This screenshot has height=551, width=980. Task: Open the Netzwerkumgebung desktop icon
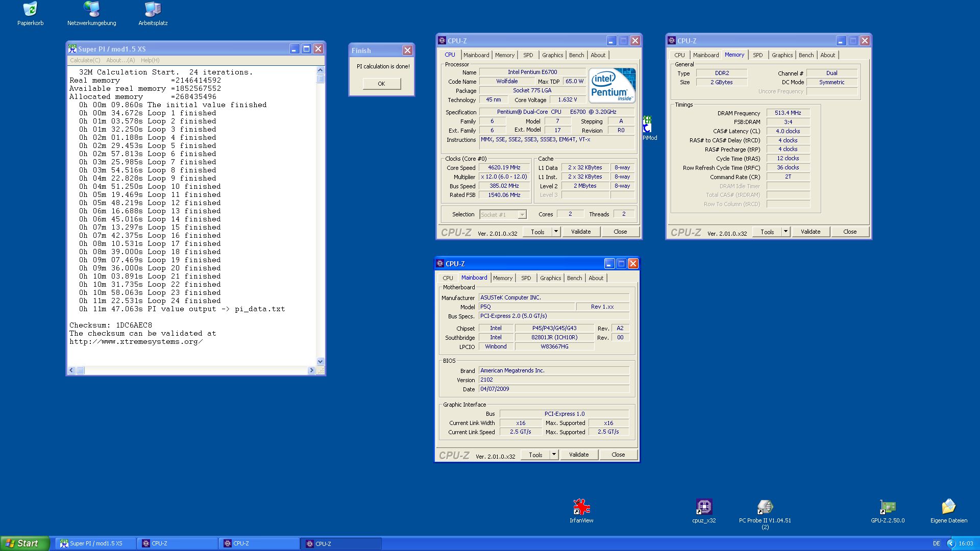pyautogui.click(x=92, y=14)
